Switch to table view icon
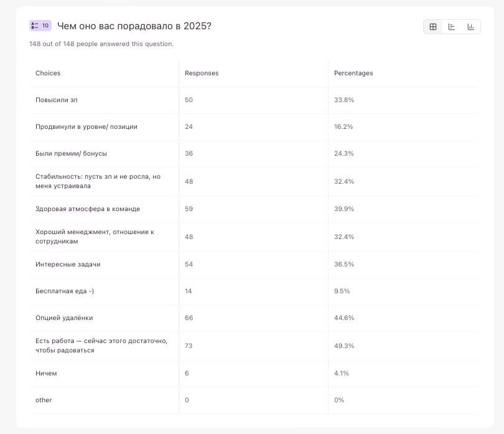The image size is (504, 434). click(433, 27)
